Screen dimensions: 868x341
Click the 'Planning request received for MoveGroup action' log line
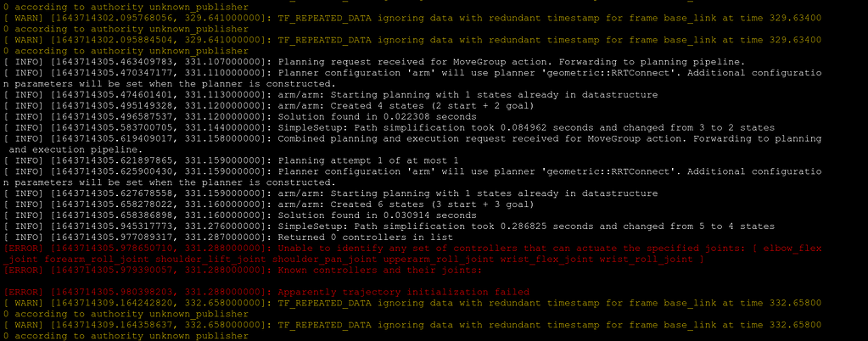375,61
